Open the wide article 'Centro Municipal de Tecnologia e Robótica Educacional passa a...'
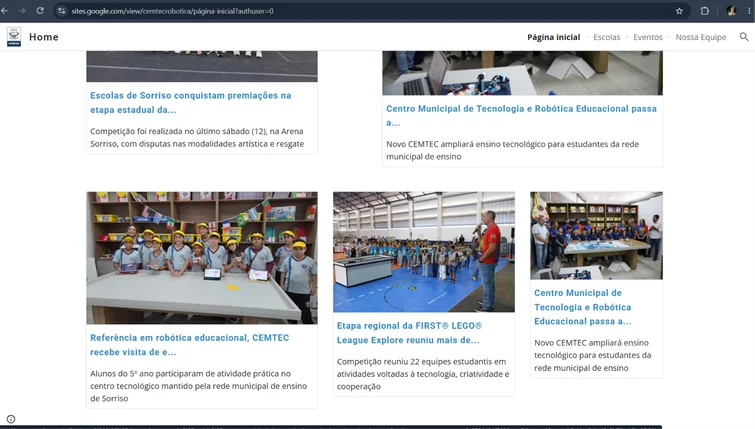 point(521,116)
